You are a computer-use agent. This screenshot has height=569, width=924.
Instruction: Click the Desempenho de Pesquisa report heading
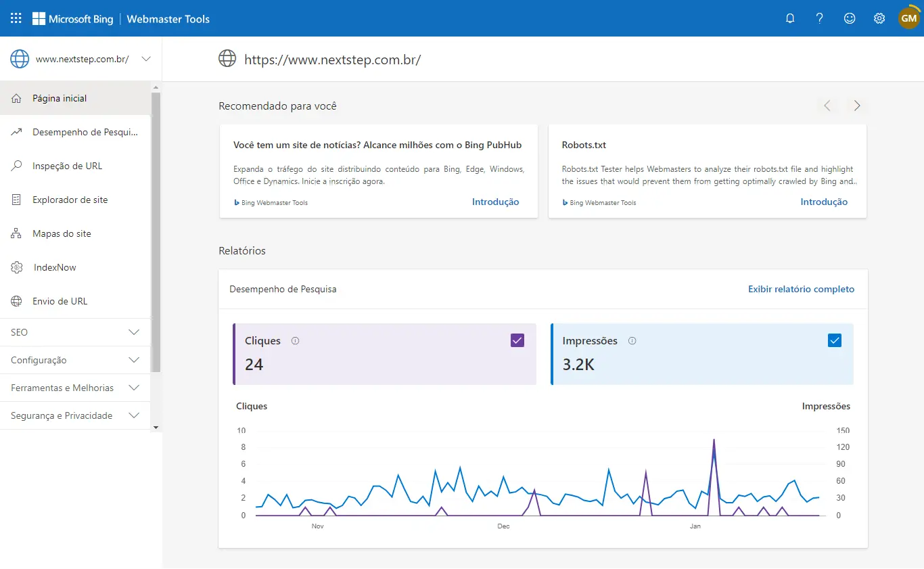point(283,289)
